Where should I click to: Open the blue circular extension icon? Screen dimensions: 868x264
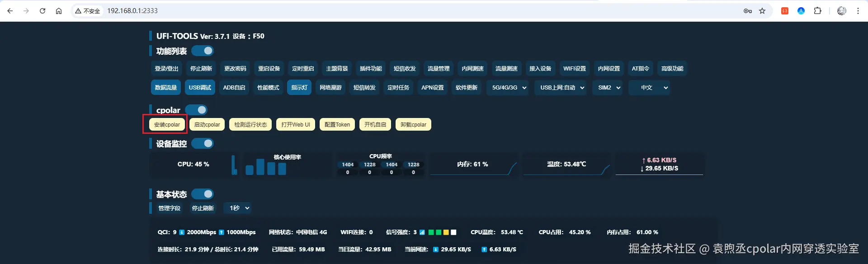click(801, 11)
